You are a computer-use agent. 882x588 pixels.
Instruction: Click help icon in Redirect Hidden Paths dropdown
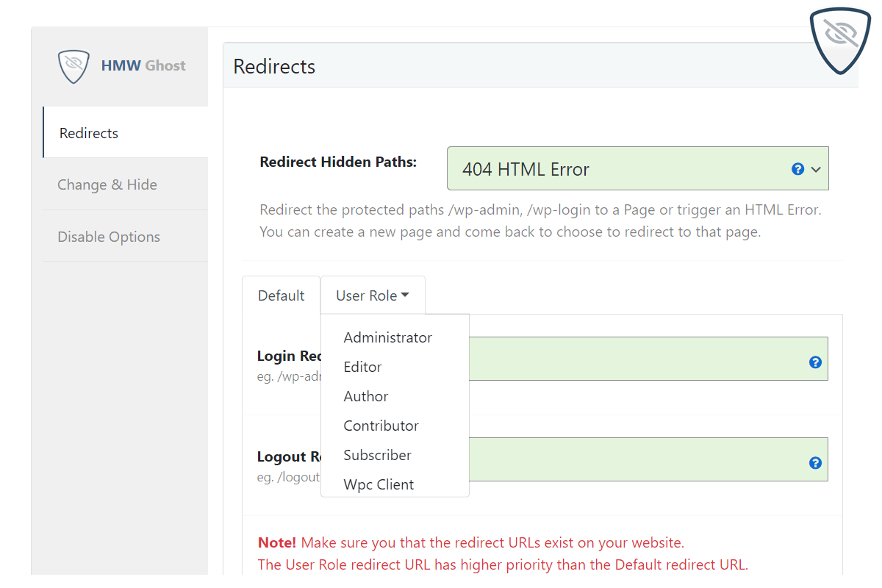pyautogui.click(x=797, y=169)
